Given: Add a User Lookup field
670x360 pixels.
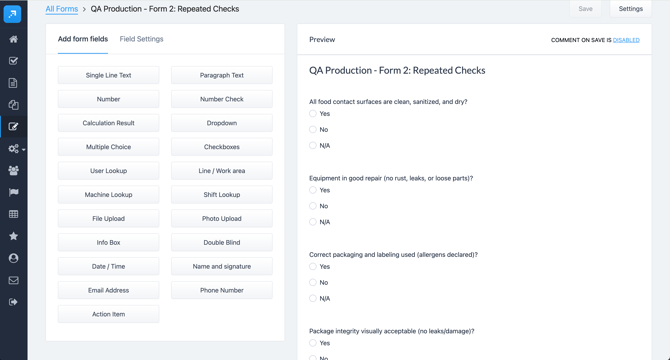Looking at the screenshot, I should point(109,171).
